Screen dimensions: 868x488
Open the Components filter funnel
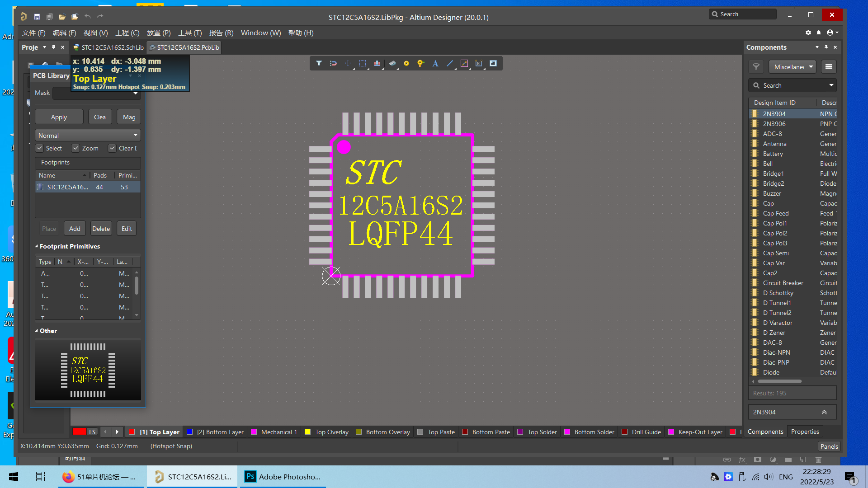[x=756, y=67]
